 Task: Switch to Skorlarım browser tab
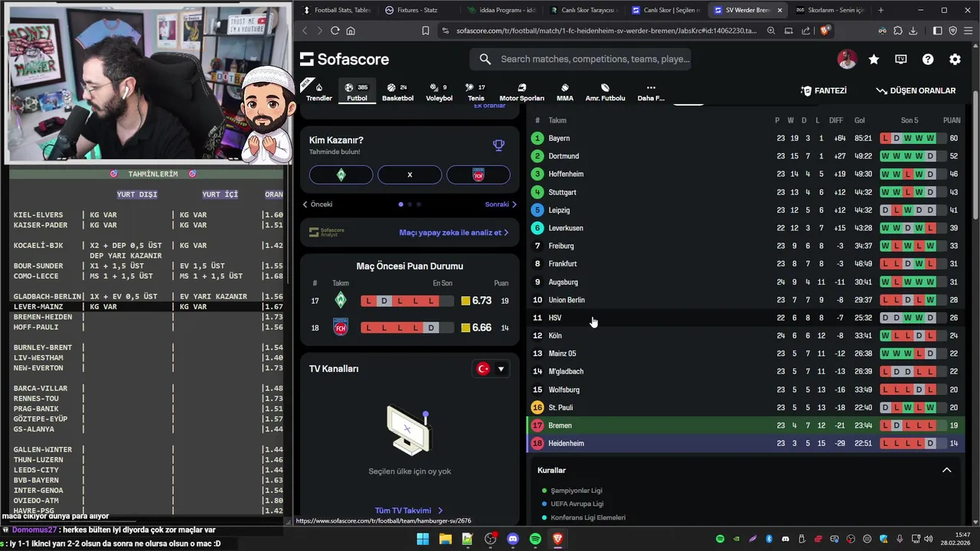[x=831, y=10]
